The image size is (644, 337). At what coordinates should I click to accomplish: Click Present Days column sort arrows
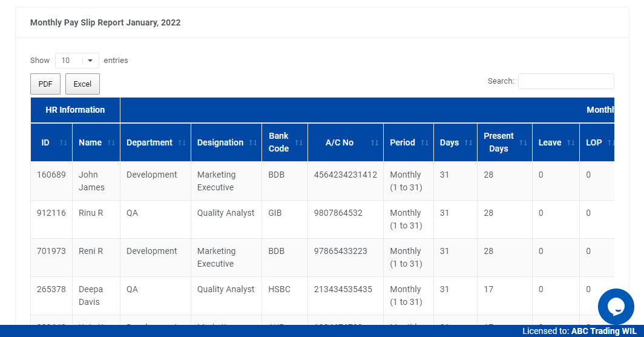[523, 143]
